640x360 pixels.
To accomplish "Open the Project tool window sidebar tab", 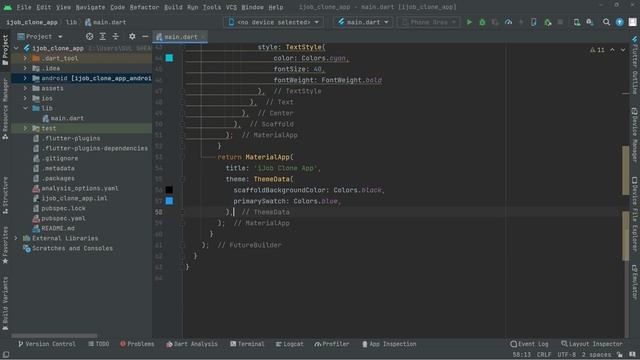I will tap(5, 50).
